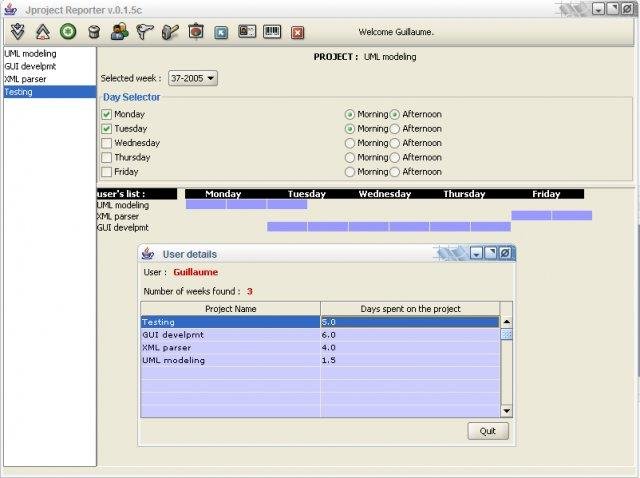Select Wednesday Afternoon radio button
The width and height of the screenshot is (640, 478).
point(394,143)
